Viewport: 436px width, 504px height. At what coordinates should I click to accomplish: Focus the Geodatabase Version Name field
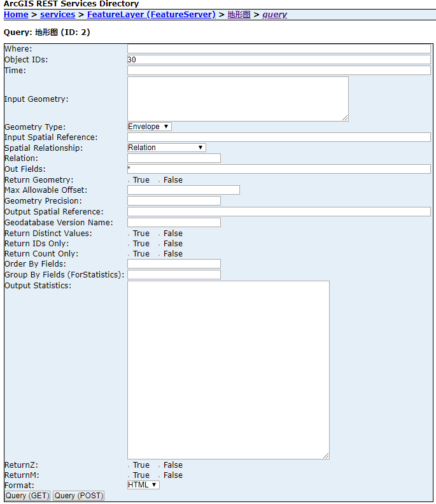(x=174, y=223)
